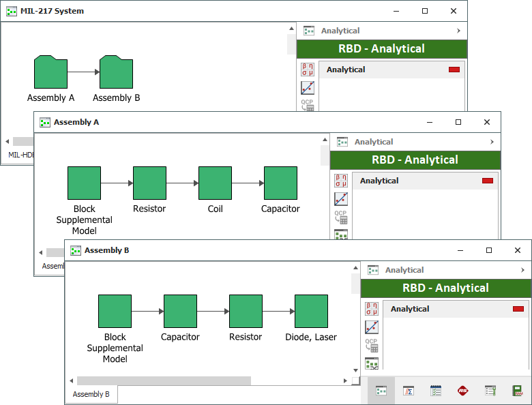Expand the Analytical chevron in MIL-217 System window
532x405 pixels.
tap(458, 31)
